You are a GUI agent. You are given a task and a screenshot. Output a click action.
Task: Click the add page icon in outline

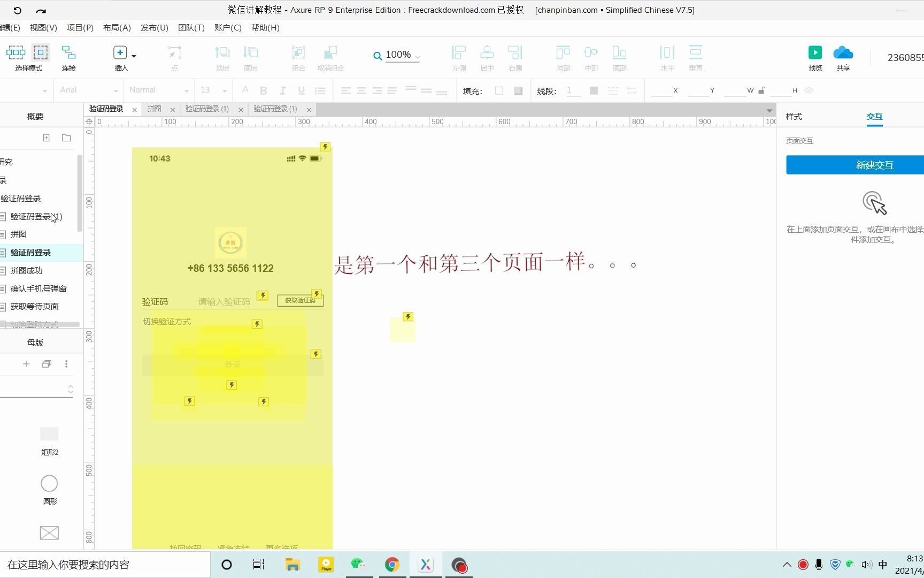pyautogui.click(x=47, y=138)
